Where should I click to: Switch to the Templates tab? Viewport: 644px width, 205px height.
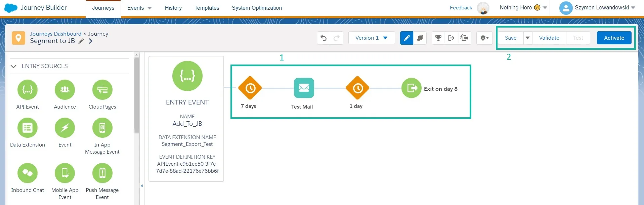coord(207,8)
